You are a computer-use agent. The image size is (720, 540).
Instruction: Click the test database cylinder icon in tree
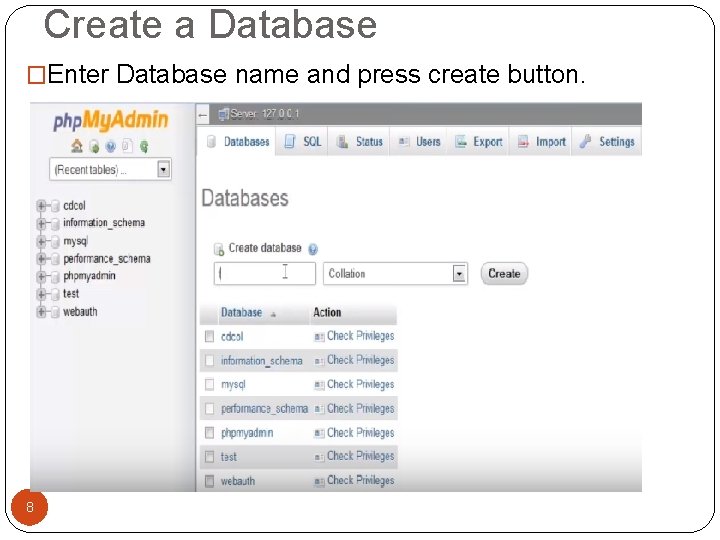pos(55,294)
